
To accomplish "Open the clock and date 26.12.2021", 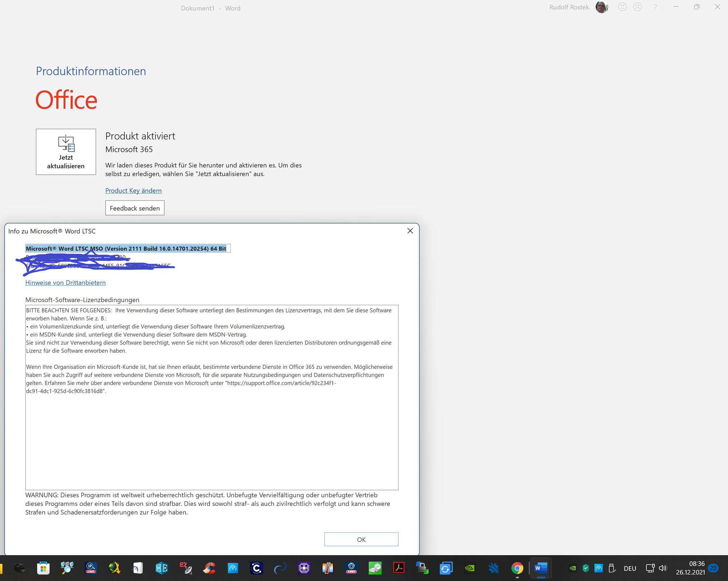I will pos(691,568).
